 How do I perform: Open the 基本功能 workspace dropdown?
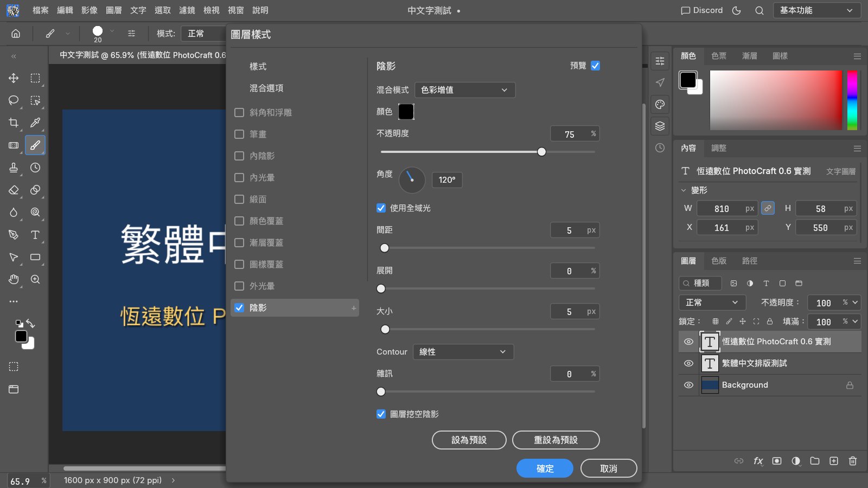[x=816, y=10]
